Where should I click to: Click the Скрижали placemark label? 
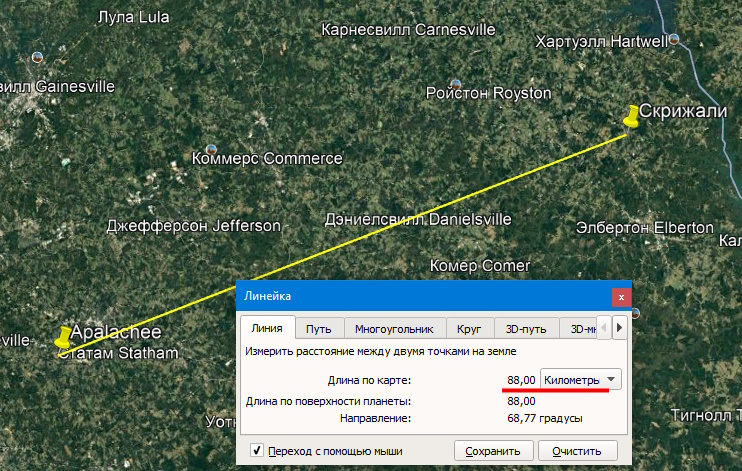(683, 111)
